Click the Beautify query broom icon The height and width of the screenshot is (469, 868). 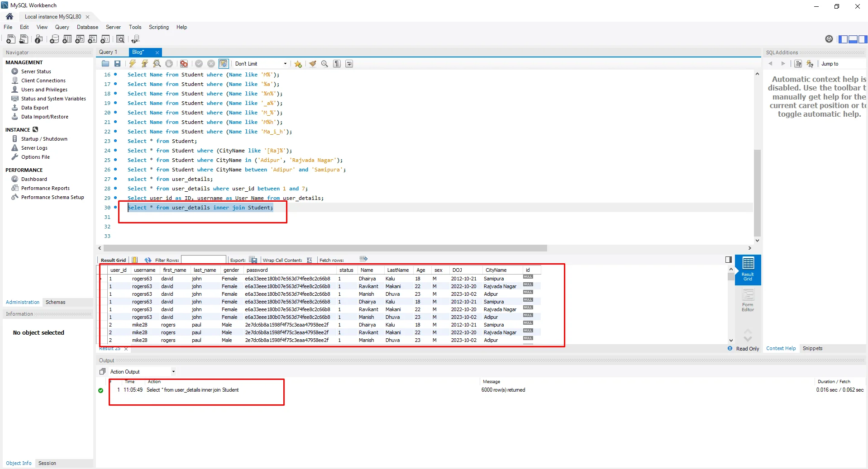click(x=312, y=64)
